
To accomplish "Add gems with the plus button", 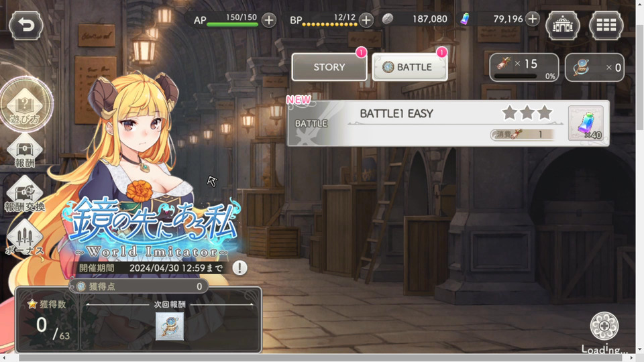I will (532, 19).
